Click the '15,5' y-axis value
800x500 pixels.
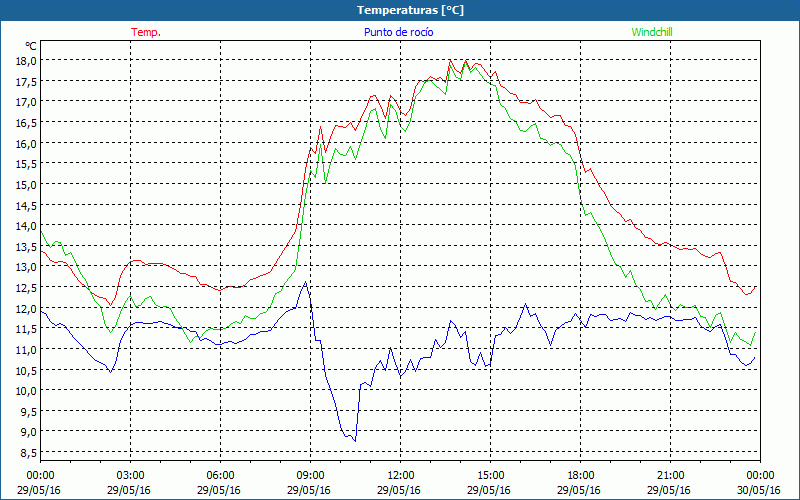[x=26, y=164]
